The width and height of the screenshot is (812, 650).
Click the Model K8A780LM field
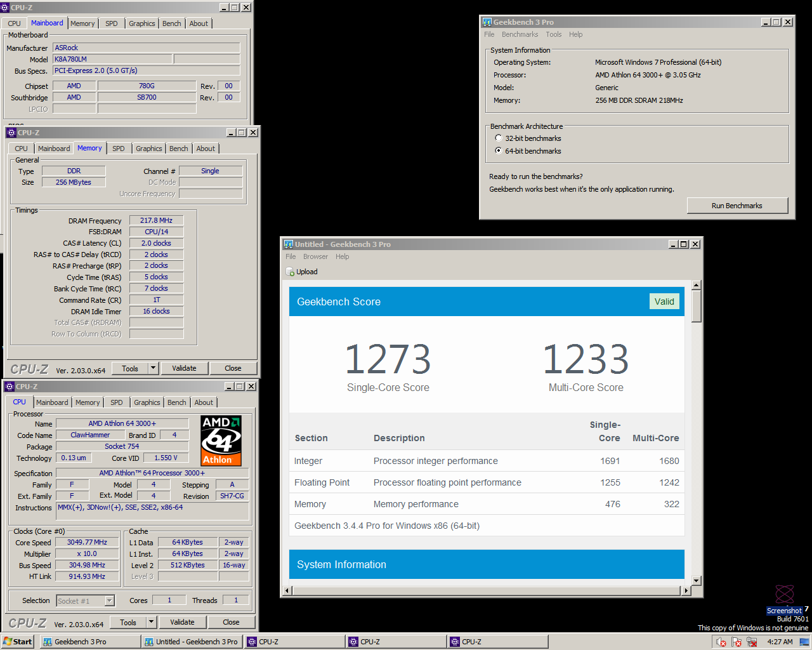pos(112,59)
